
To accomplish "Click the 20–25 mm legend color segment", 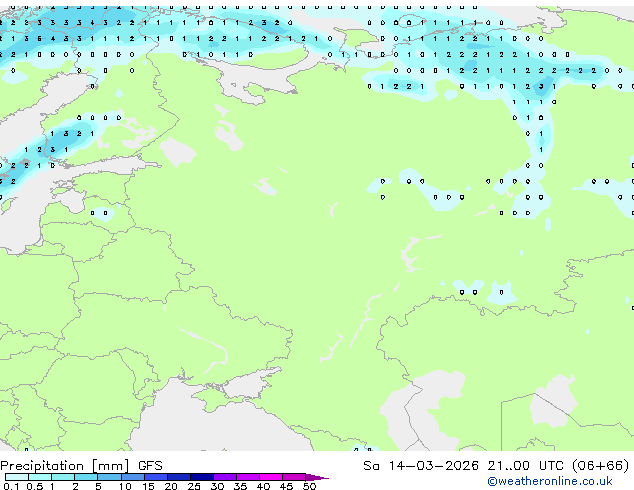I will click(179, 477).
